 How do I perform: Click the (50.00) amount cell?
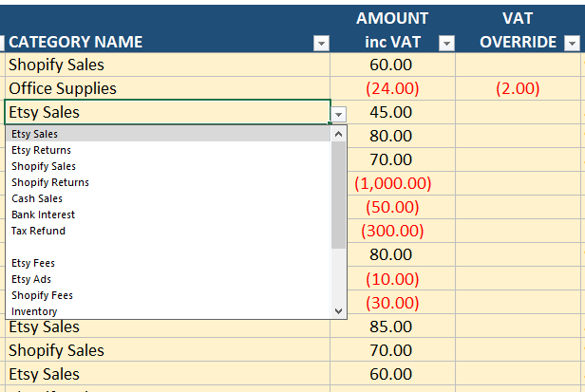tap(392, 207)
